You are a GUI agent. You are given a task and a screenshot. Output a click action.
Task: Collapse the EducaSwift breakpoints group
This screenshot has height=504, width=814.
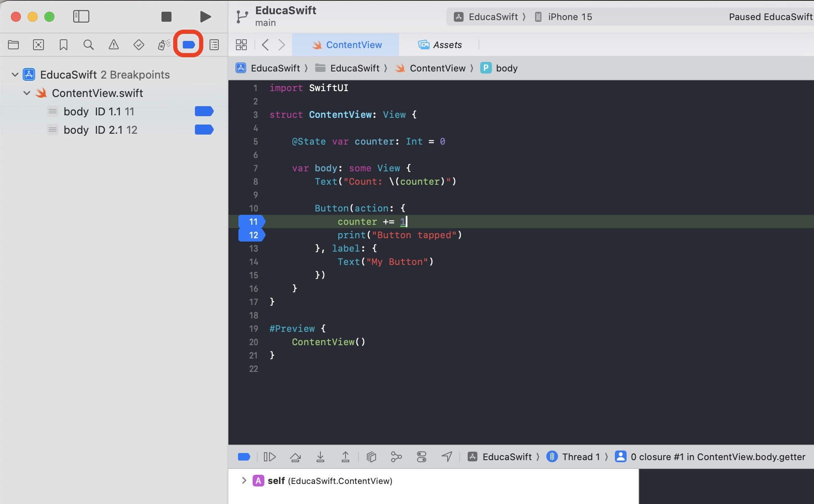click(15, 75)
